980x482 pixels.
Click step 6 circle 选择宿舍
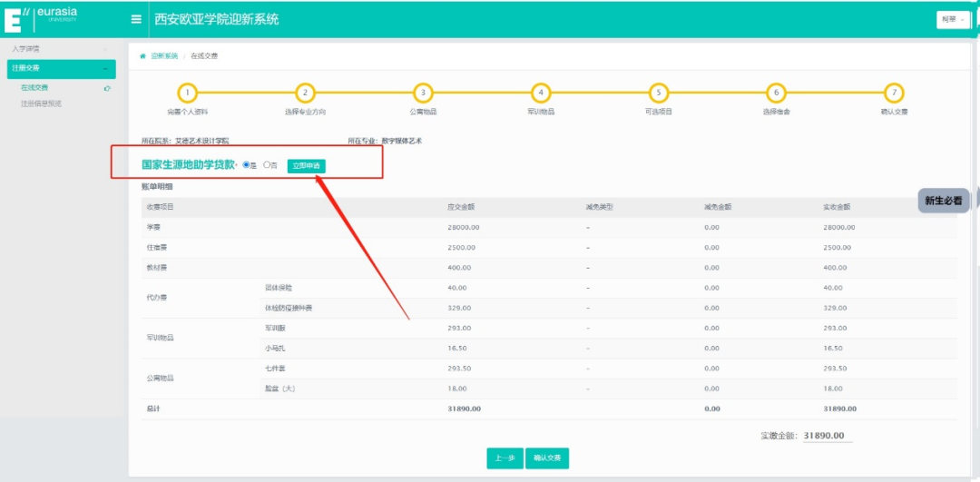tap(776, 93)
